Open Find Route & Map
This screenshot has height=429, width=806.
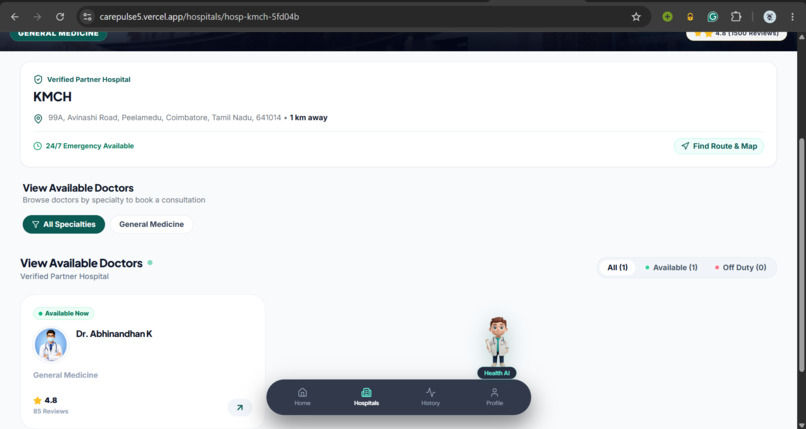[x=719, y=146]
